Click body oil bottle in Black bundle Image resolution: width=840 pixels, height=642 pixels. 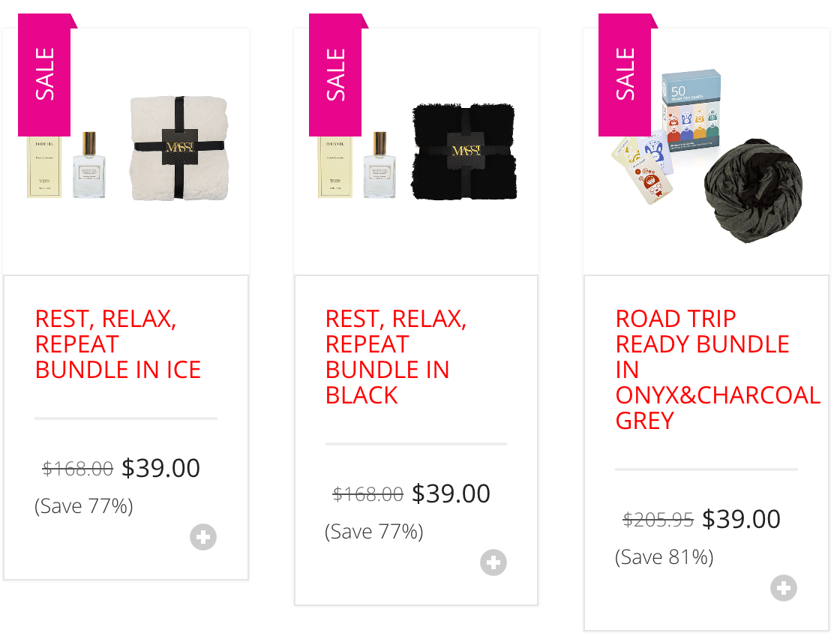coord(379,164)
